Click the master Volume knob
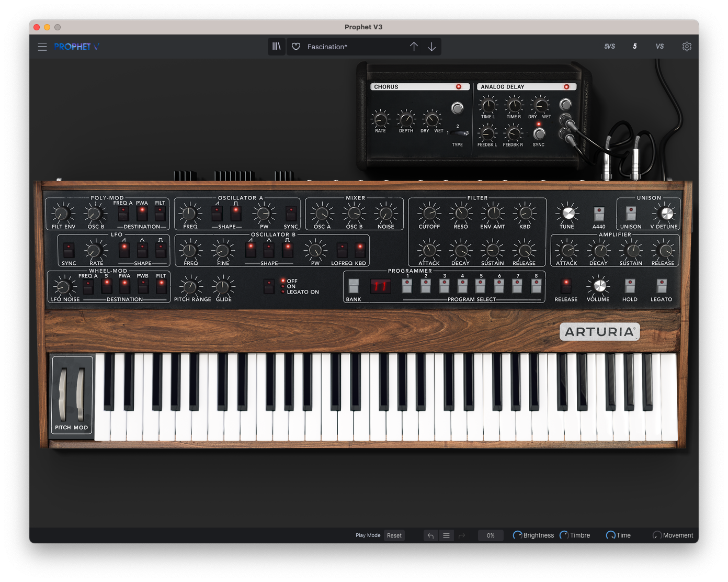Viewport: 728px width, 582px height. 599,286
